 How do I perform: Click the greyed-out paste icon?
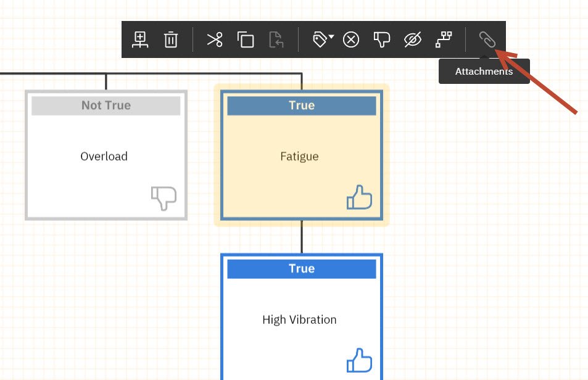(x=276, y=39)
